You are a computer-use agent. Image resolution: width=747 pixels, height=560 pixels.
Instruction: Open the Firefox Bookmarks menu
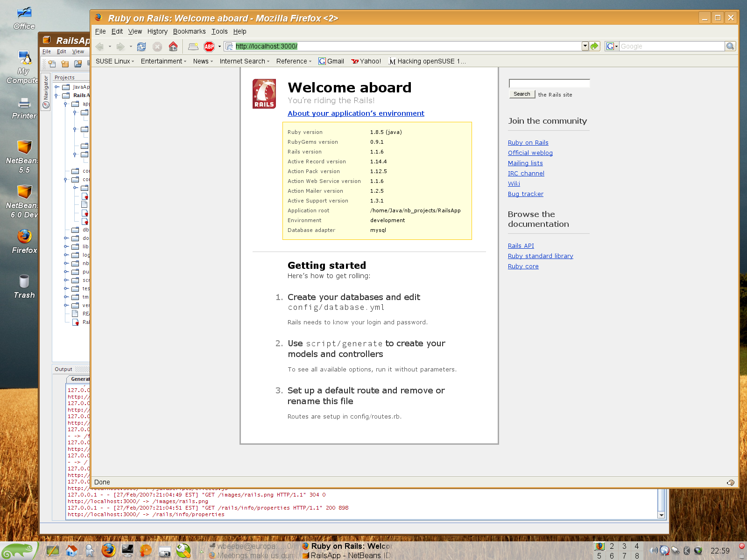click(189, 31)
